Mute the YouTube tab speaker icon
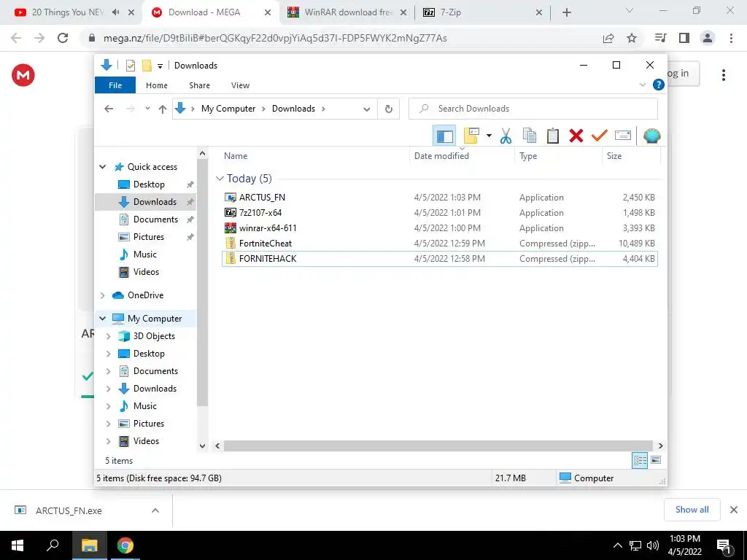Screen dimensions: 747x560 (x=116, y=12)
